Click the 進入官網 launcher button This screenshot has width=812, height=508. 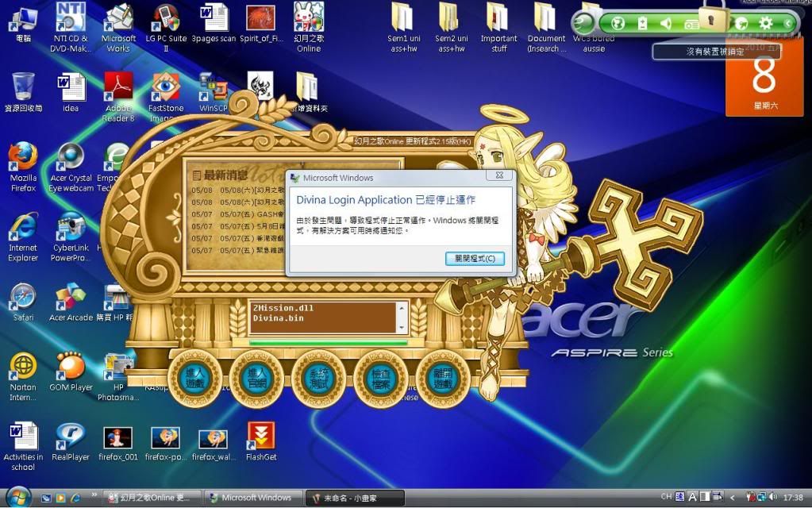257,379
